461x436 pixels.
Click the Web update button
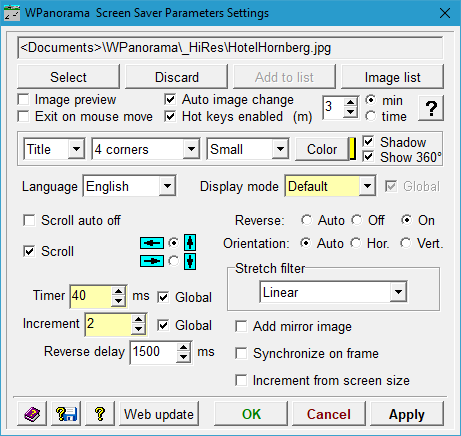point(159,414)
